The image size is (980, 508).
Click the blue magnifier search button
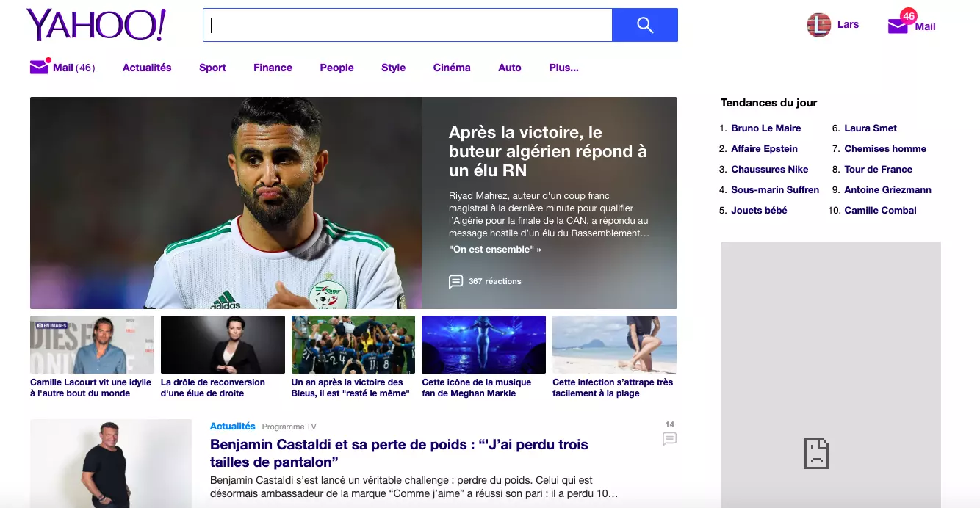pos(645,25)
